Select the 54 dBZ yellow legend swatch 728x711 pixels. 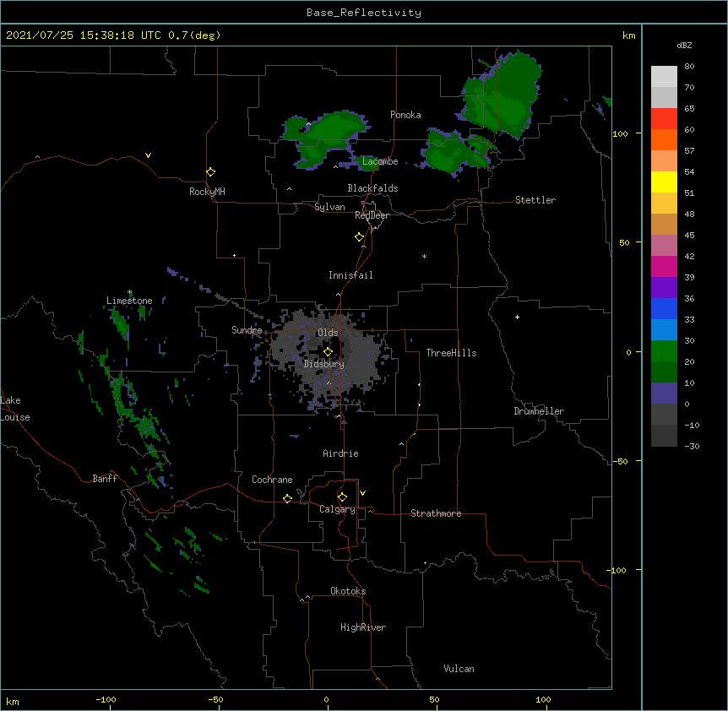(x=664, y=182)
